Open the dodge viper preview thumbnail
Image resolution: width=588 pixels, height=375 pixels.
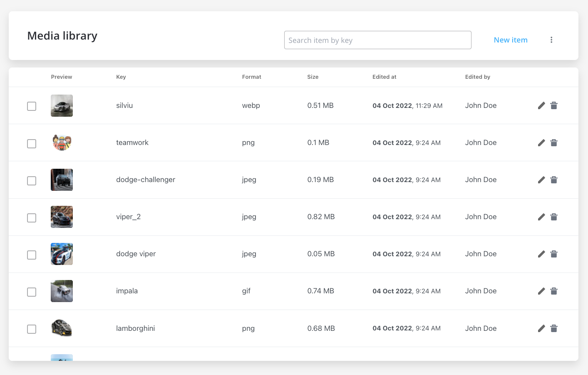click(62, 254)
